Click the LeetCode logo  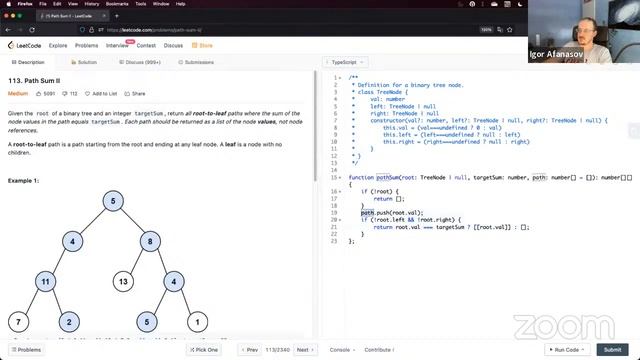click(x=24, y=45)
